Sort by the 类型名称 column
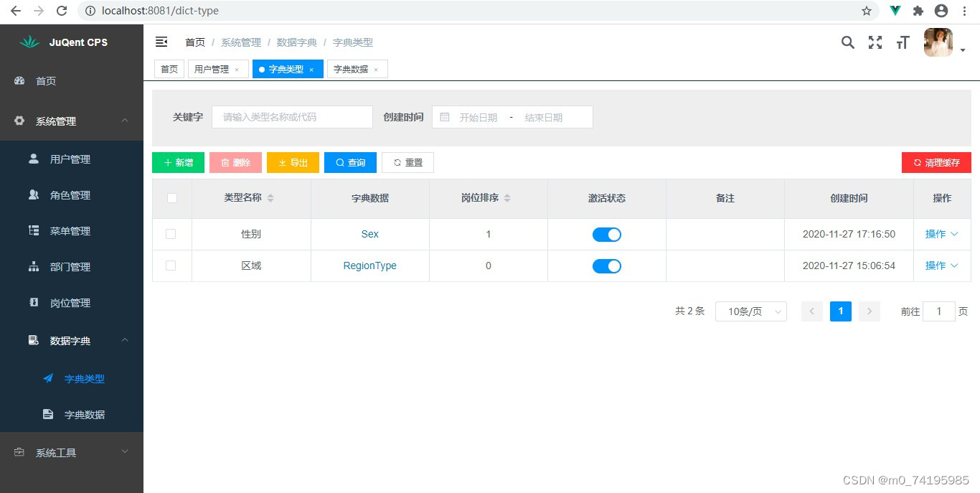 pos(270,198)
